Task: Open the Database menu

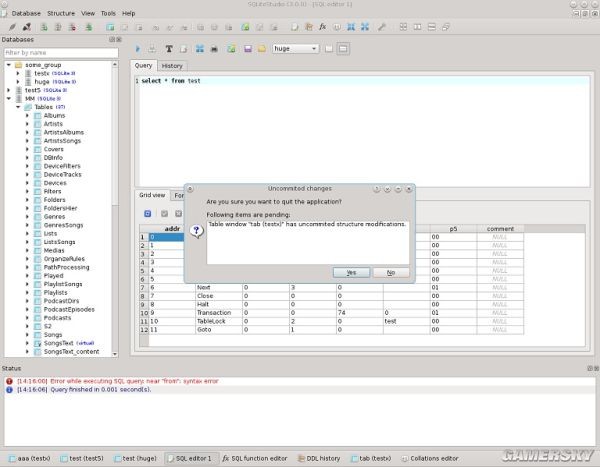Action: [26, 13]
